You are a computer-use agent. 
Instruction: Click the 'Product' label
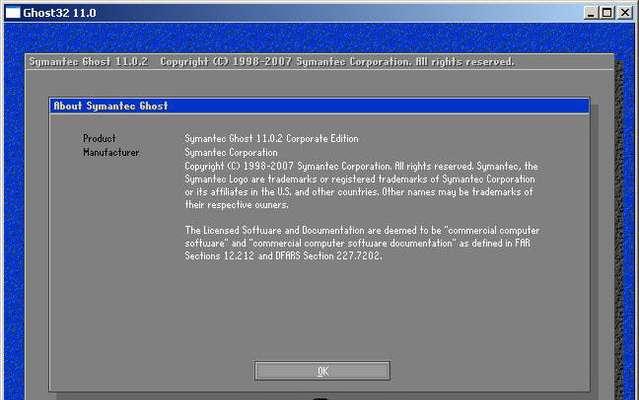99,138
